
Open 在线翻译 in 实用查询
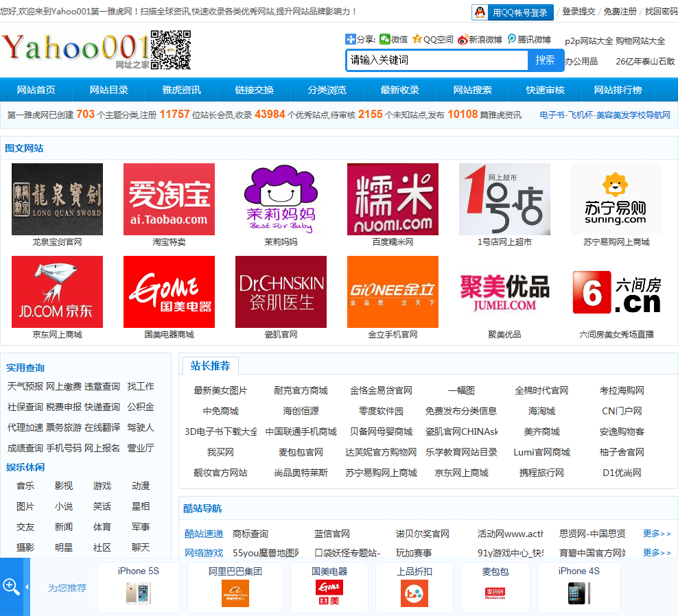point(102,427)
